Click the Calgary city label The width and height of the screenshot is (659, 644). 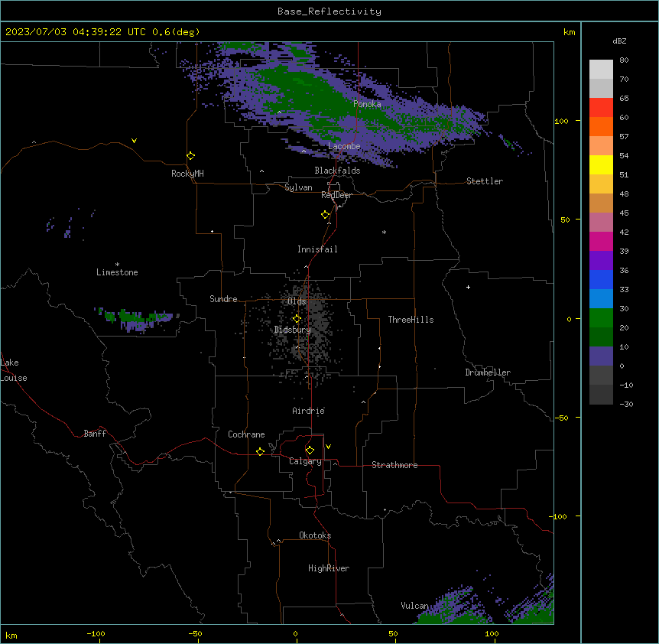pyautogui.click(x=305, y=461)
